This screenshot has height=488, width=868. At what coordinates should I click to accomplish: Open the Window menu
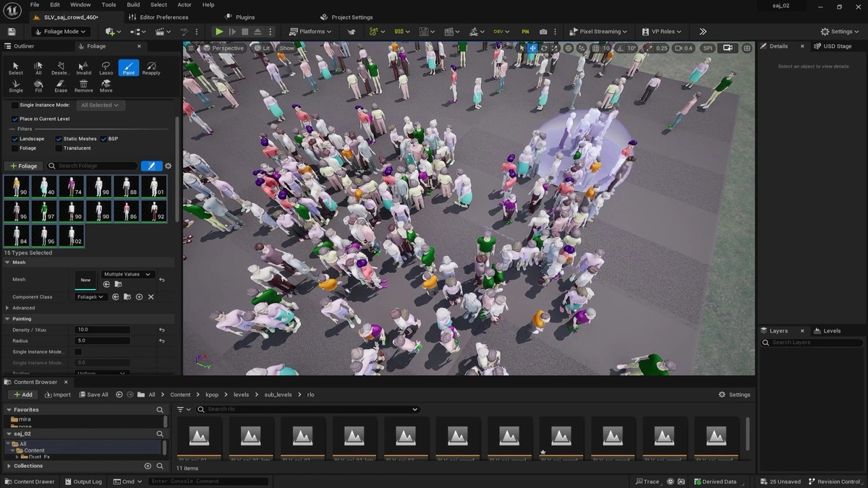(x=80, y=4)
